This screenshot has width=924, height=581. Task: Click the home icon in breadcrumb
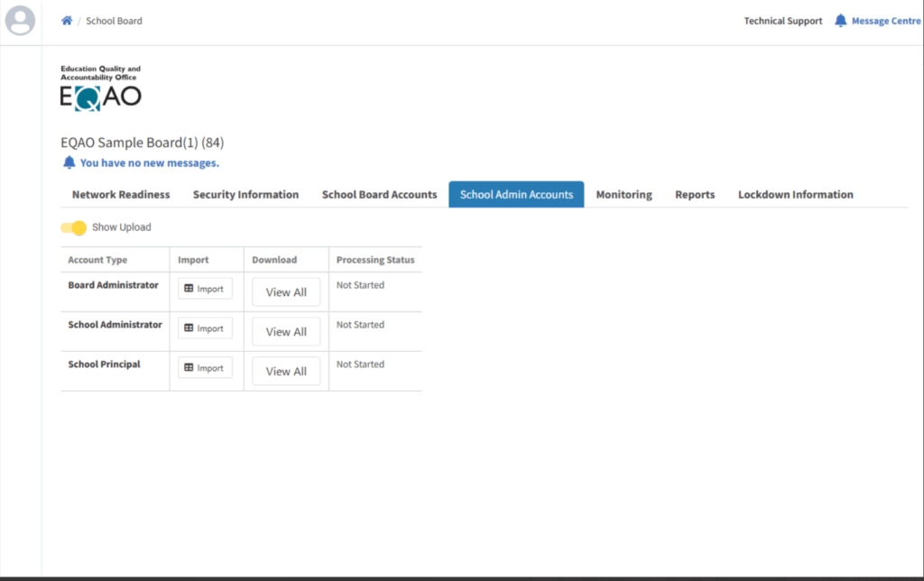click(x=67, y=21)
